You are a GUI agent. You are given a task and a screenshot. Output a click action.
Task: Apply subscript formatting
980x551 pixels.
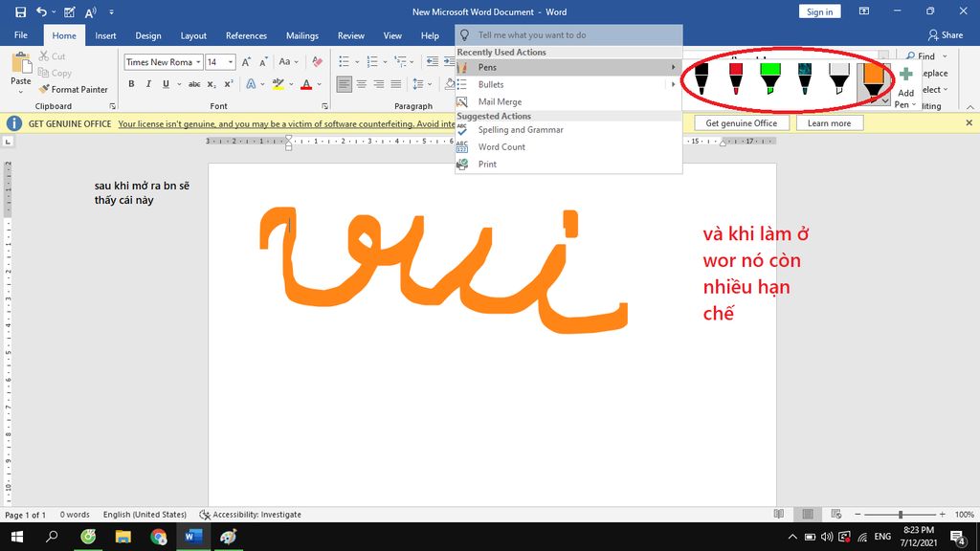click(212, 84)
